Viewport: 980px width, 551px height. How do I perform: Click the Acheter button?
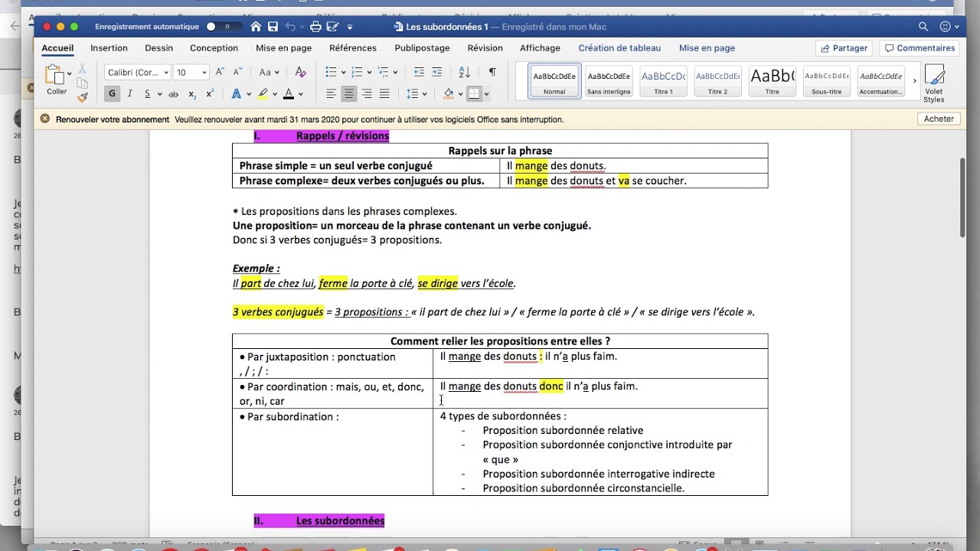939,119
